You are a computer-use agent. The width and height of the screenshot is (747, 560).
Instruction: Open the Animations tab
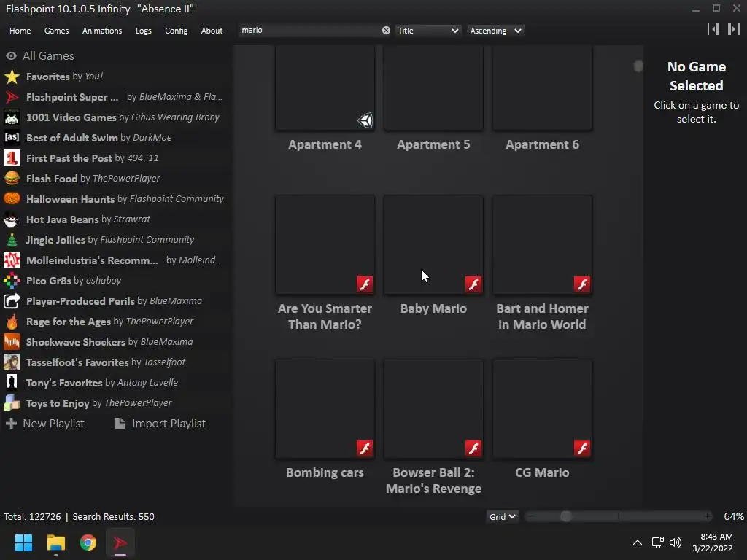102,31
